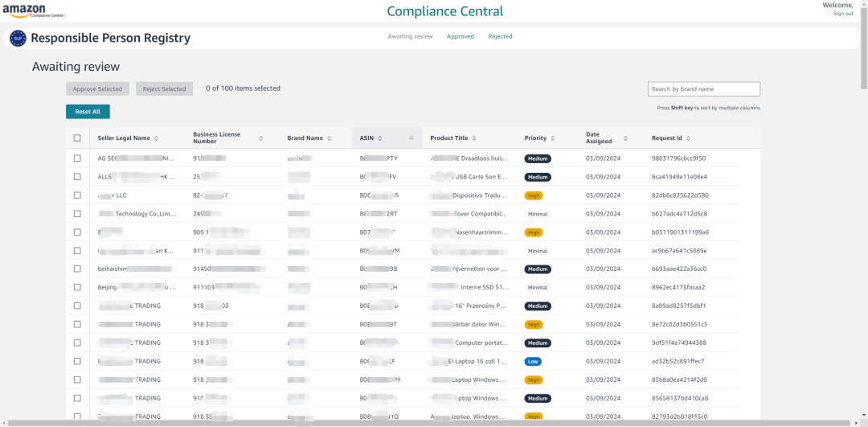Click Date Assigned cell for request ac9b67a641c5089e

(604, 250)
